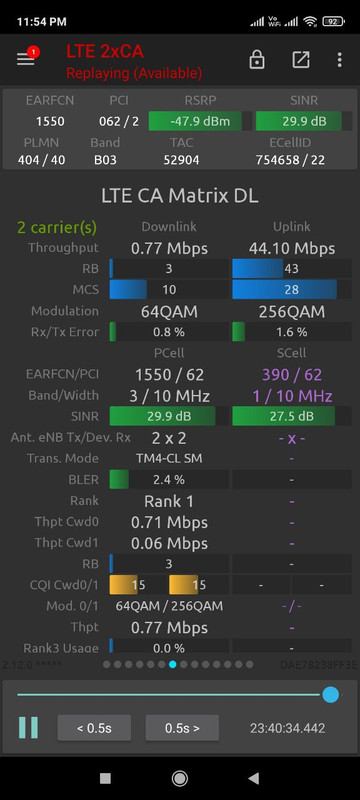The image size is (360, 800).
Task: Jump to the first page indicator dot
Action: point(107,664)
